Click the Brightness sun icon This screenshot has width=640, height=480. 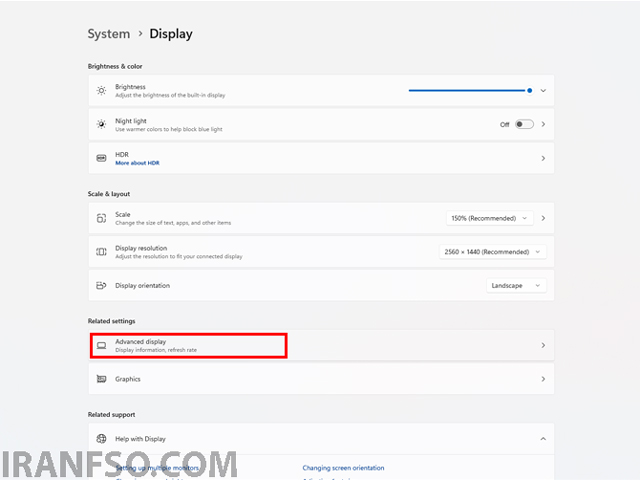[x=101, y=91]
